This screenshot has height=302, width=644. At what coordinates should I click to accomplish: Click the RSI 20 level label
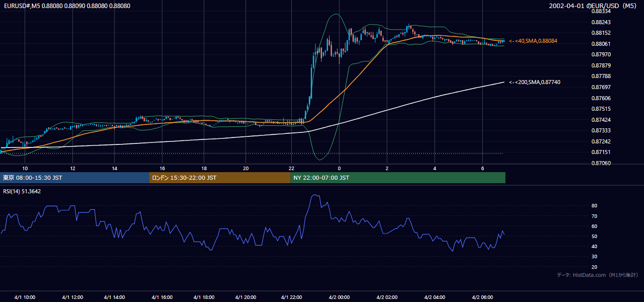[x=594, y=267]
